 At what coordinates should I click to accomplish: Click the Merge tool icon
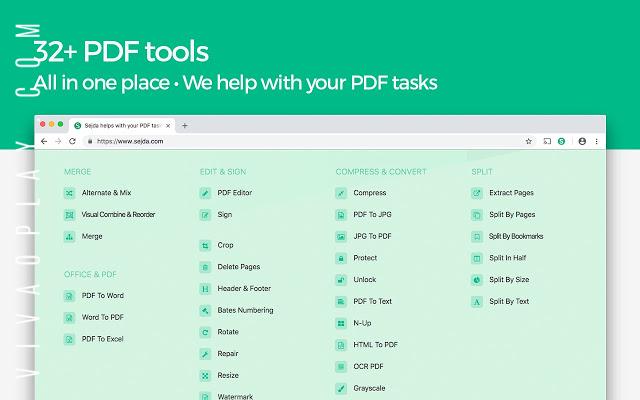(69, 236)
